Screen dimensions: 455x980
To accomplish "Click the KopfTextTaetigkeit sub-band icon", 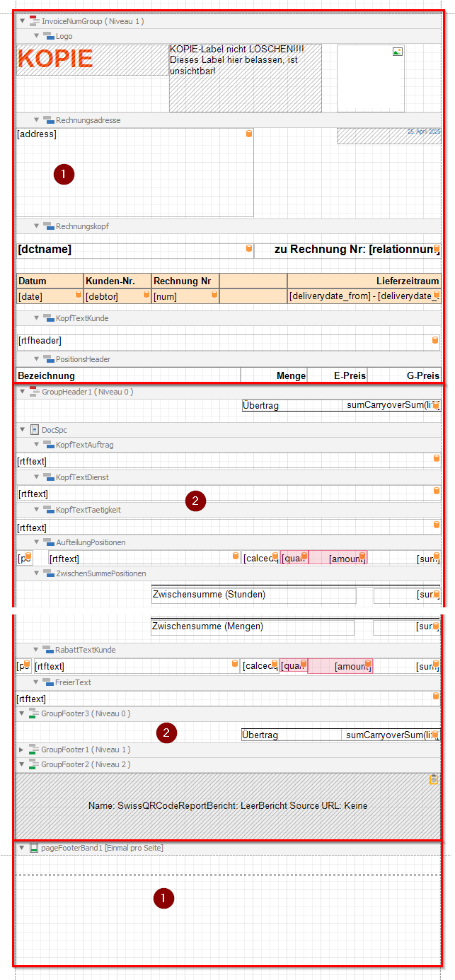I will 48,510.
